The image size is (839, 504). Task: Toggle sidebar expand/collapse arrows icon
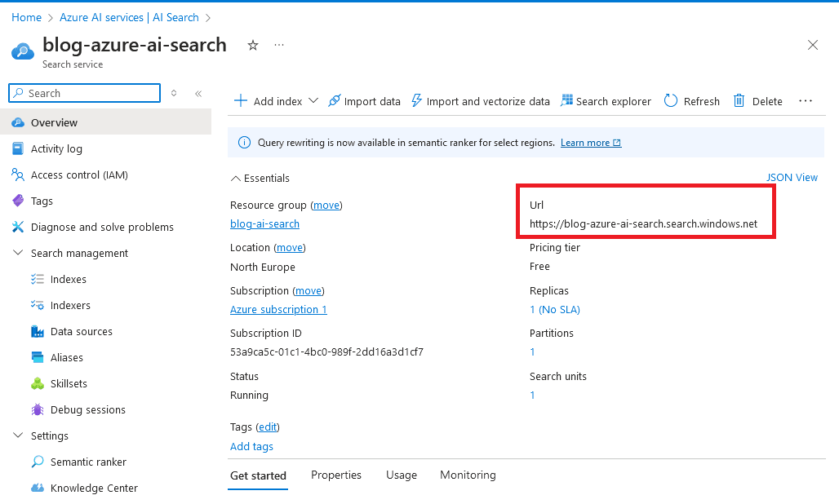click(174, 93)
